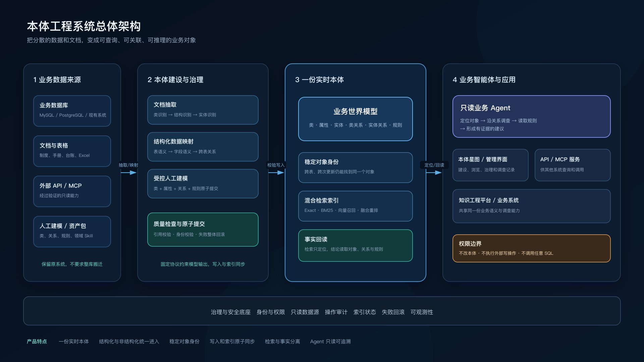Click the text 表语义 → 字段语义 → 跨表关系
The height and width of the screenshot is (362, 644).
tap(185, 152)
